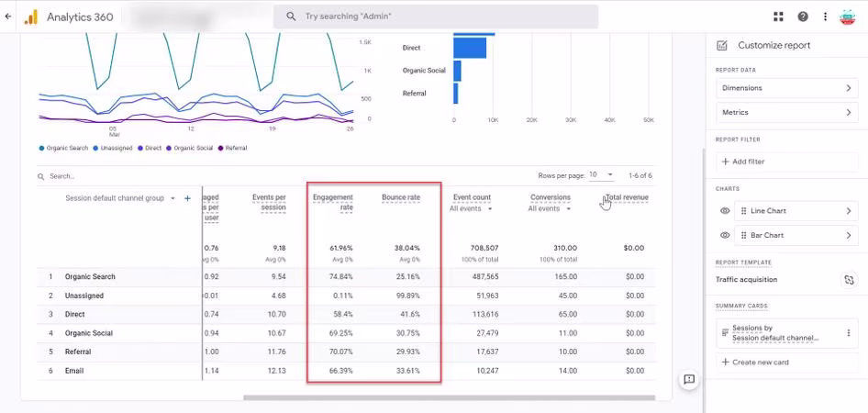Open Event count All events dropdown
Viewport: 868px width, 413px height.
coord(471,208)
